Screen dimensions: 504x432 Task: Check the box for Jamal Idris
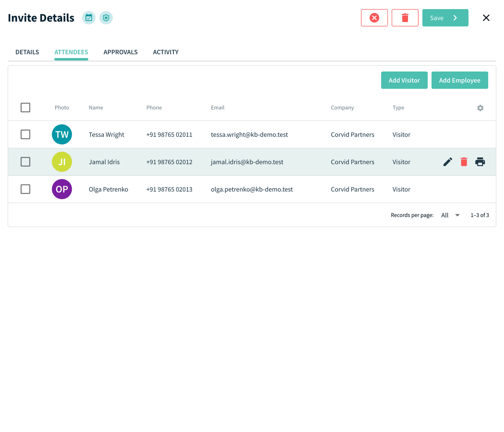[25, 162]
